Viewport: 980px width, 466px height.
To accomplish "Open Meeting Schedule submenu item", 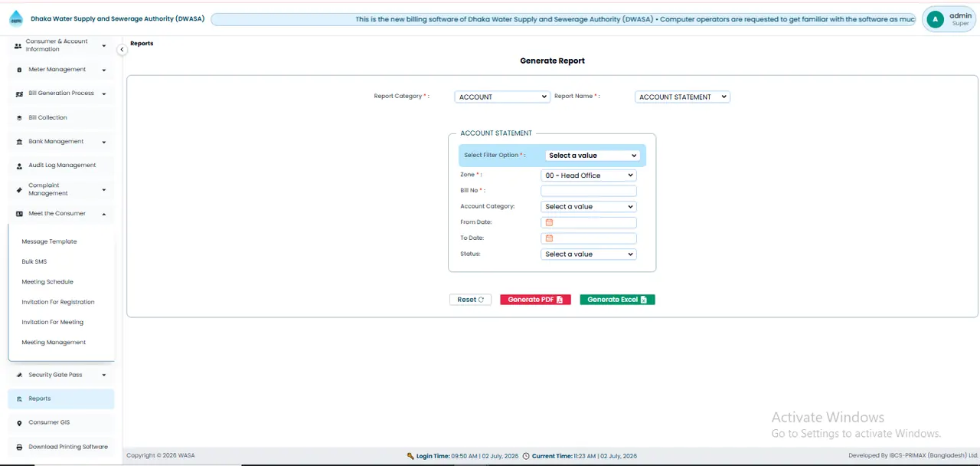I will (47, 282).
